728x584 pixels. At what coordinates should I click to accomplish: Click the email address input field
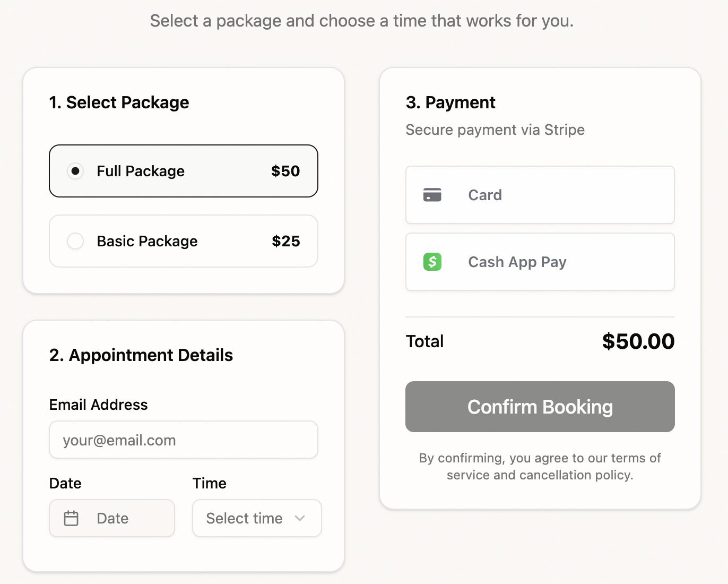[183, 440]
